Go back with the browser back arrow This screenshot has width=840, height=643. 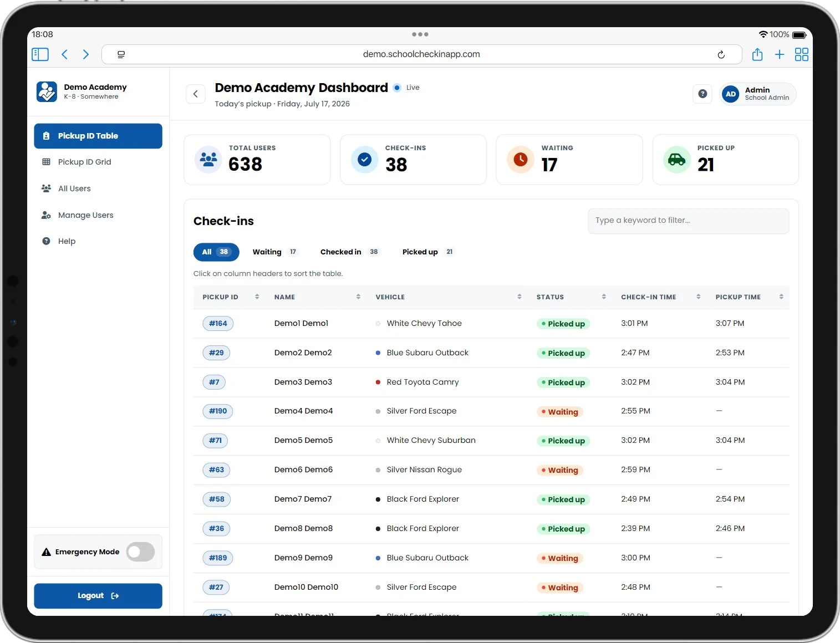64,54
